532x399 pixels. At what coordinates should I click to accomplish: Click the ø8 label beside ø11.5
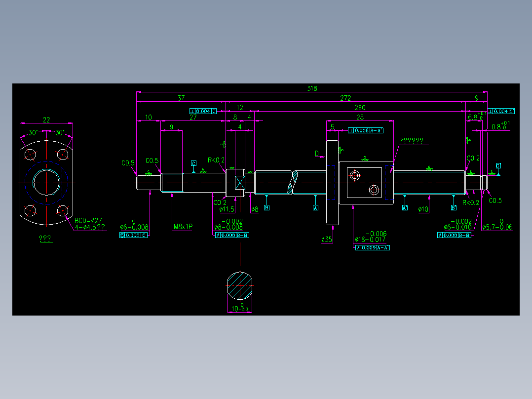(255, 209)
